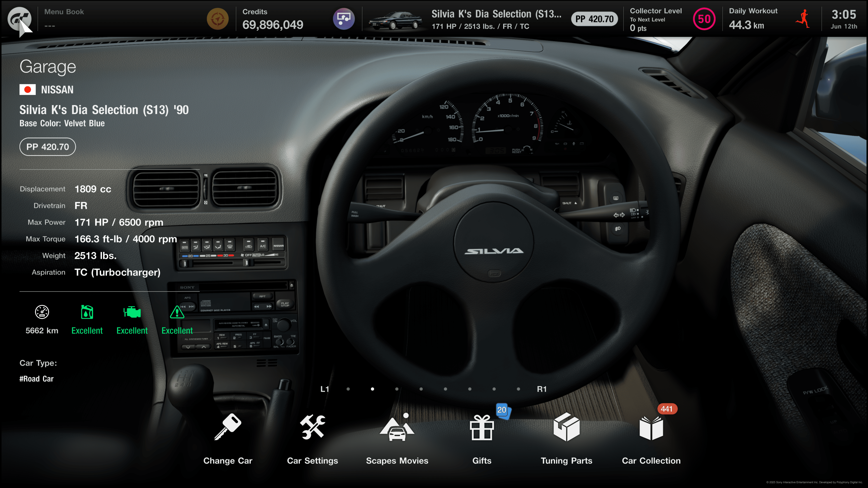868x488 pixels.
Task: Select the first page indicator dot
Action: click(348, 389)
